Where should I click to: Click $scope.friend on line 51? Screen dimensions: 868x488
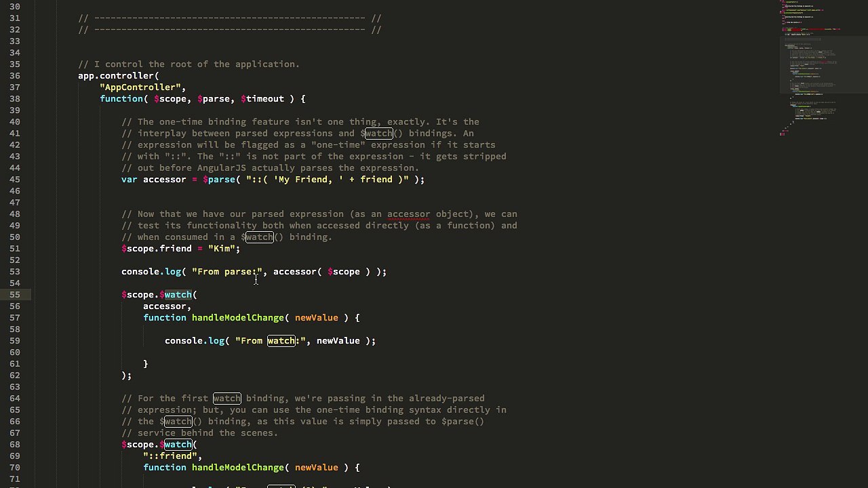157,249
